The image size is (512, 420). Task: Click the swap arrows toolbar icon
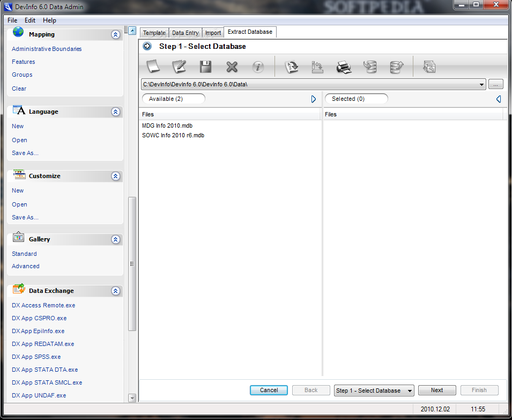[x=317, y=67]
